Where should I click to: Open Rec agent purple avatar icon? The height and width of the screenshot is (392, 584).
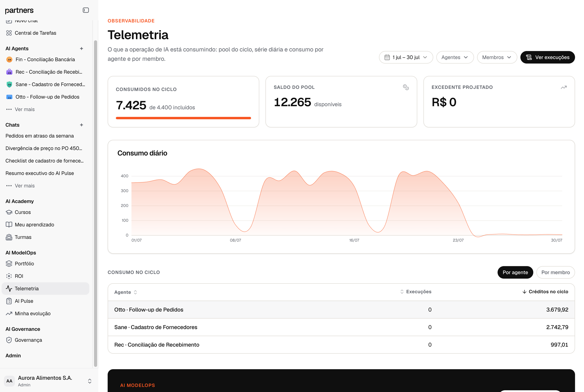[x=9, y=72]
